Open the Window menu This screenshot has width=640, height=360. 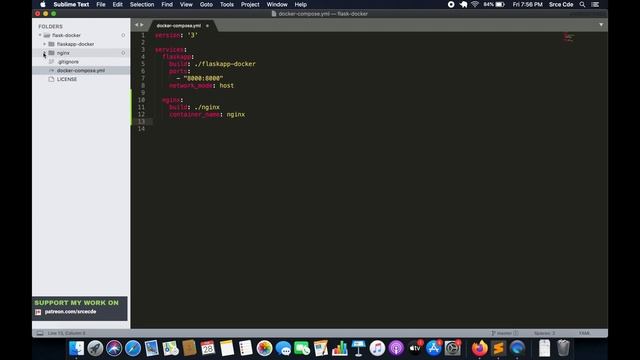[x=277, y=4]
